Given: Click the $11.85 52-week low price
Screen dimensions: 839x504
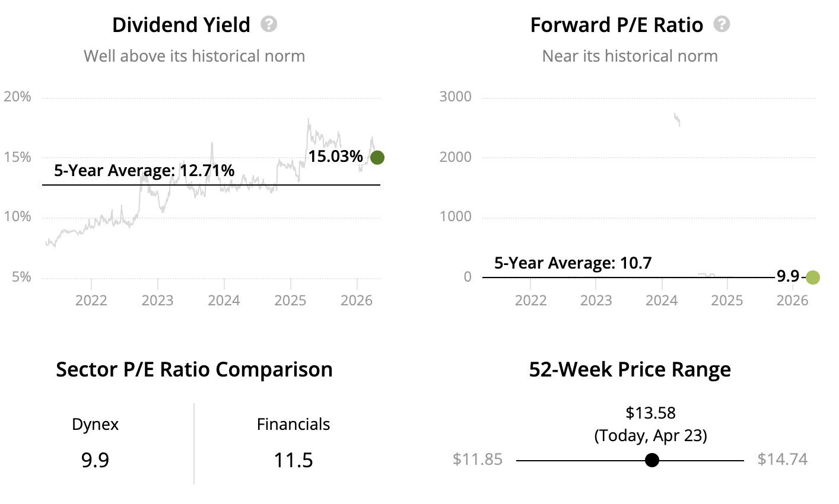Looking at the screenshot, I should (x=477, y=460).
